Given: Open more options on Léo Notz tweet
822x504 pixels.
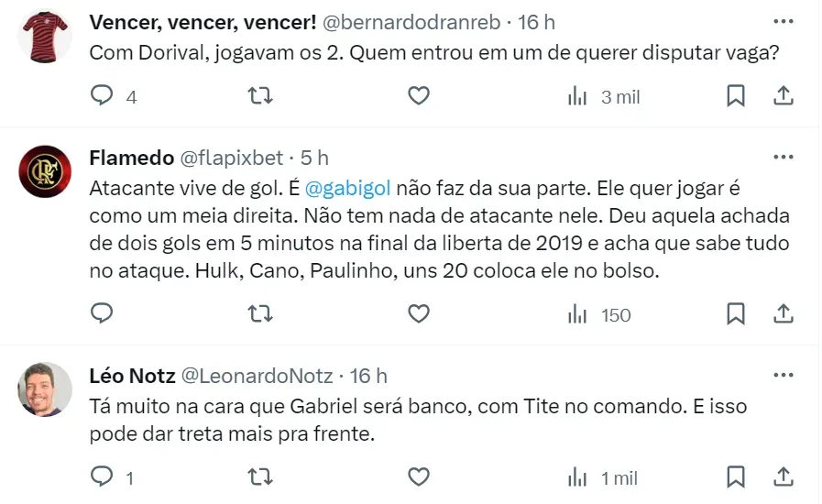Looking at the screenshot, I should click(783, 375).
